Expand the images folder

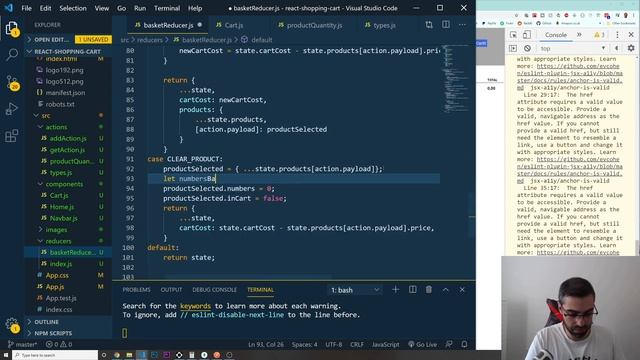(56, 230)
